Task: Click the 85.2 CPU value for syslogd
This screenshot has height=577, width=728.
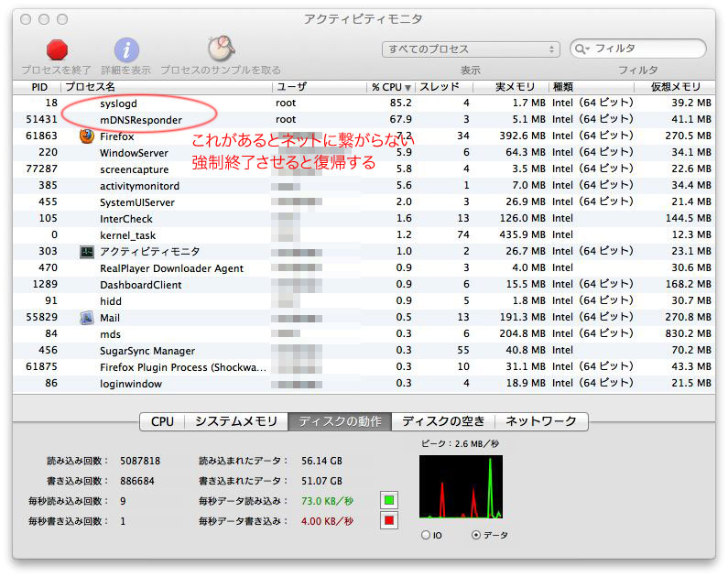Action: 401,103
